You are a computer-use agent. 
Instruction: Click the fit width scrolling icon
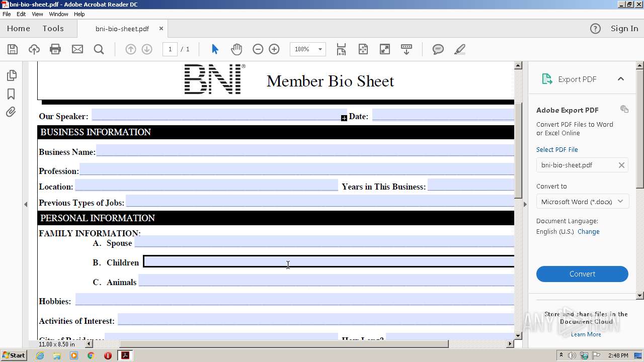tap(341, 49)
